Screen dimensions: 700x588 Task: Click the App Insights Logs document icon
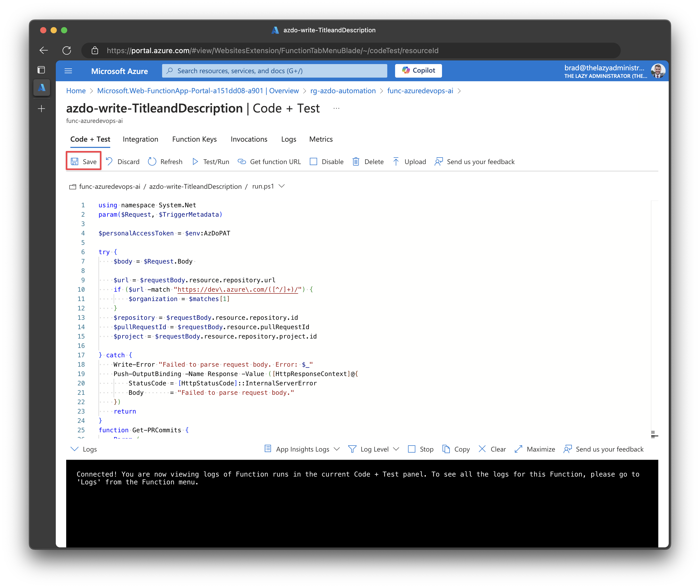pyautogui.click(x=268, y=449)
